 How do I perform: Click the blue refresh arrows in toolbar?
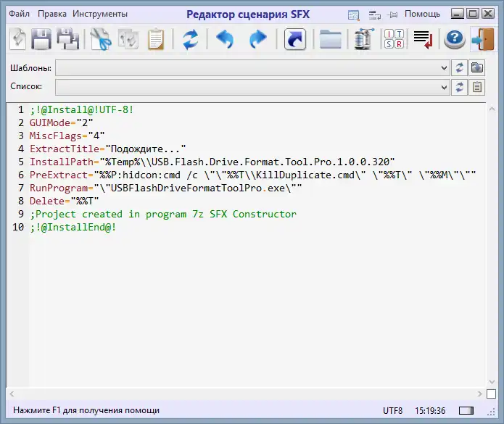click(x=190, y=39)
